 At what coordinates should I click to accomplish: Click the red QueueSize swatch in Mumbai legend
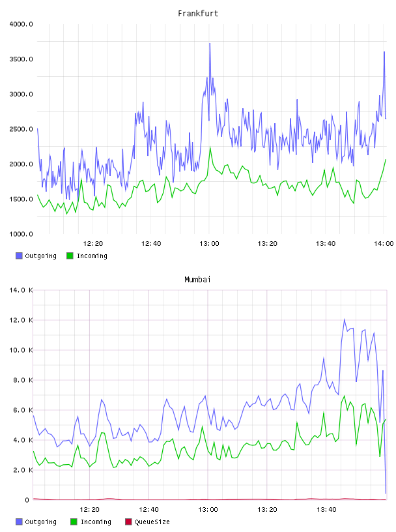pyautogui.click(x=128, y=522)
